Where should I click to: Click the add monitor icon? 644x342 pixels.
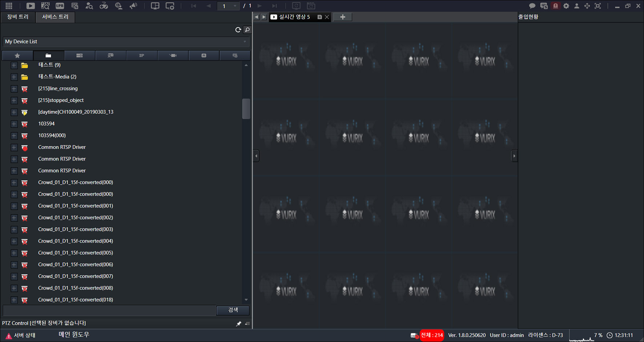[170, 6]
